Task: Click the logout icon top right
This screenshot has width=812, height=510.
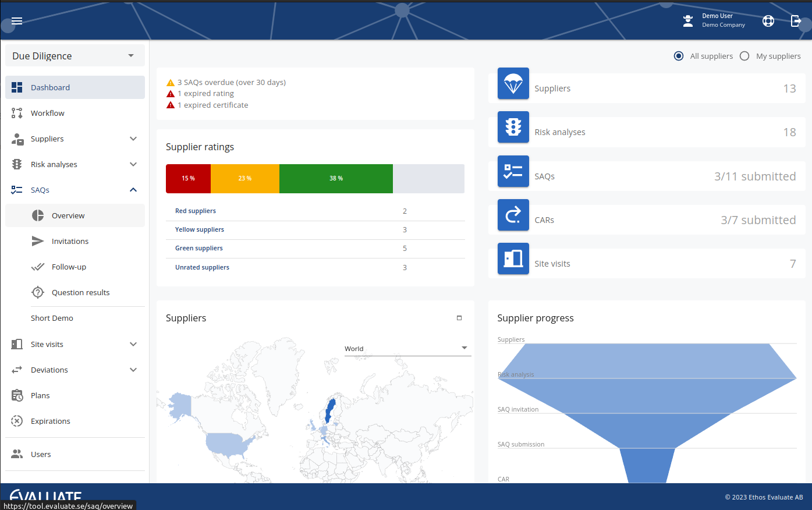Action: pos(796,20)
